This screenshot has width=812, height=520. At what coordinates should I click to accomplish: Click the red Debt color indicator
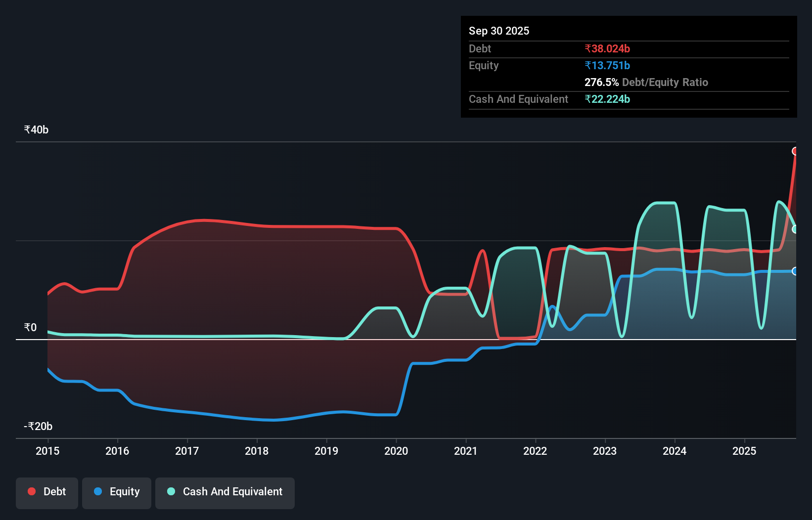(x=31, y=491)
